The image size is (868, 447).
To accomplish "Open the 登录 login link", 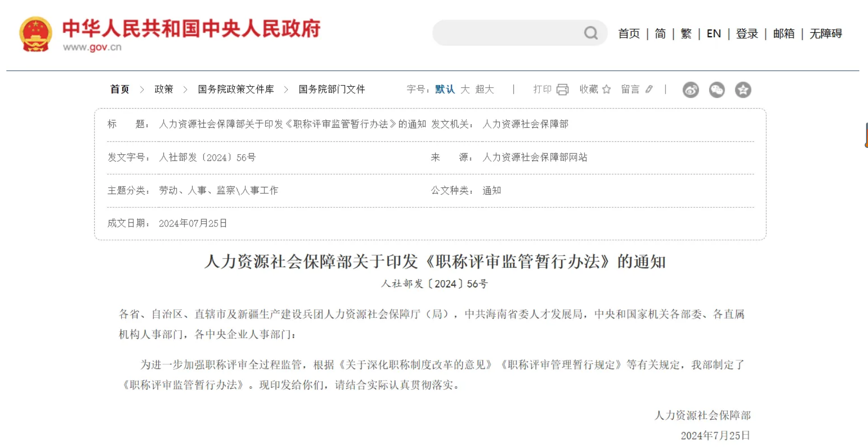I will pos(747,34).
